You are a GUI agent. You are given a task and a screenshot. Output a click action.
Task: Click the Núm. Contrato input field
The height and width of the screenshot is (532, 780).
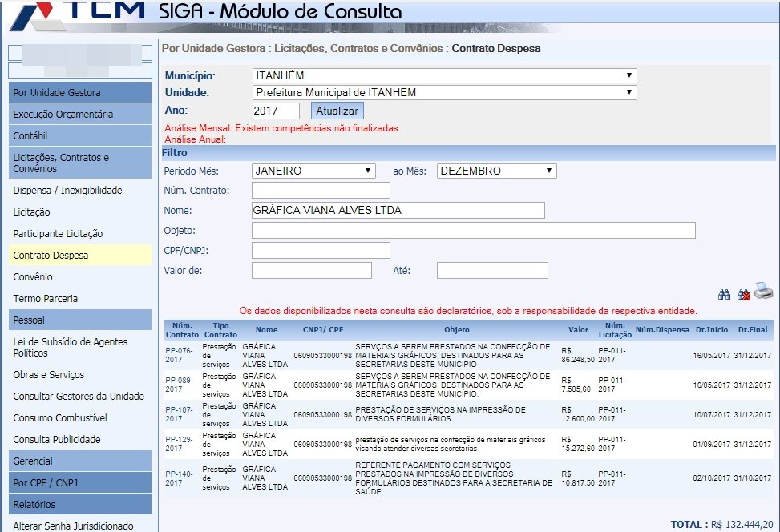point(321,191)
